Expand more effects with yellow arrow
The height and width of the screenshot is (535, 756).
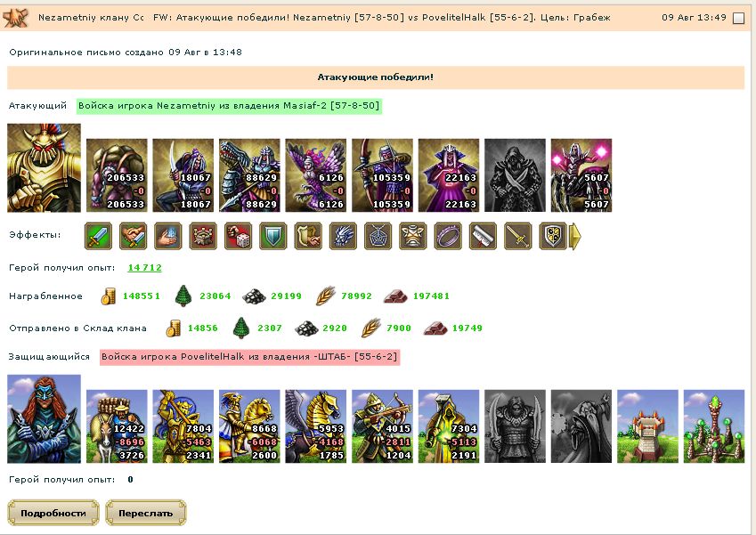tap(575, 236)
